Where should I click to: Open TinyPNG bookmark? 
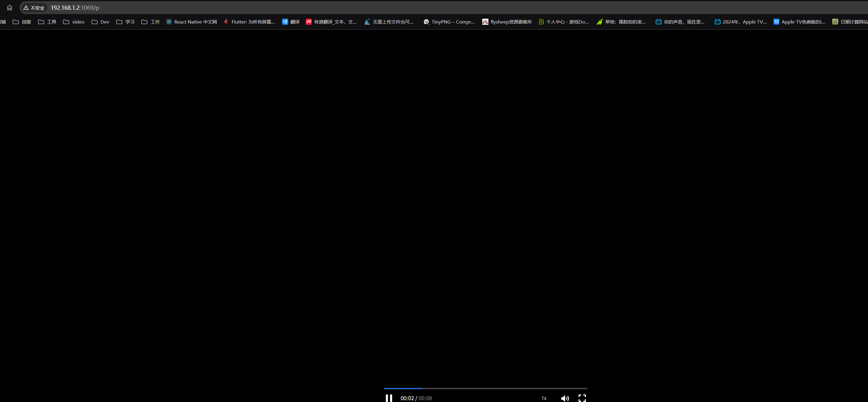point(449,22)
